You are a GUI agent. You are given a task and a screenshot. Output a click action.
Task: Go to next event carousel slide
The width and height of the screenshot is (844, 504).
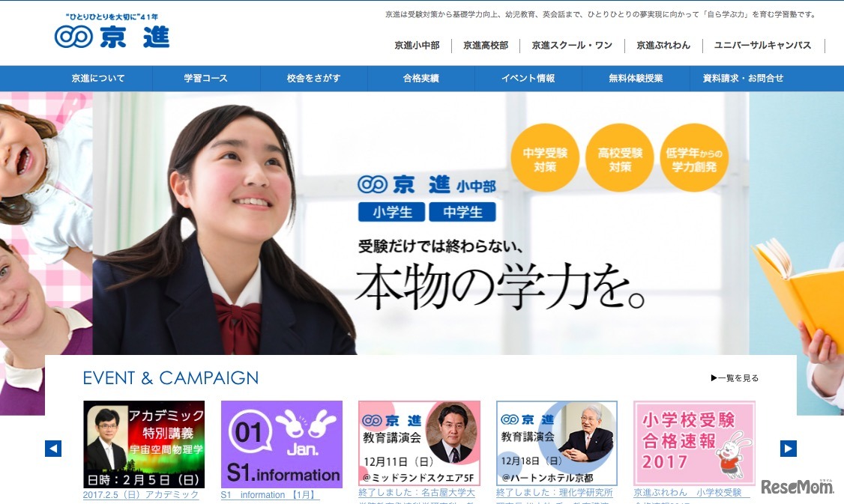point(789,448)
